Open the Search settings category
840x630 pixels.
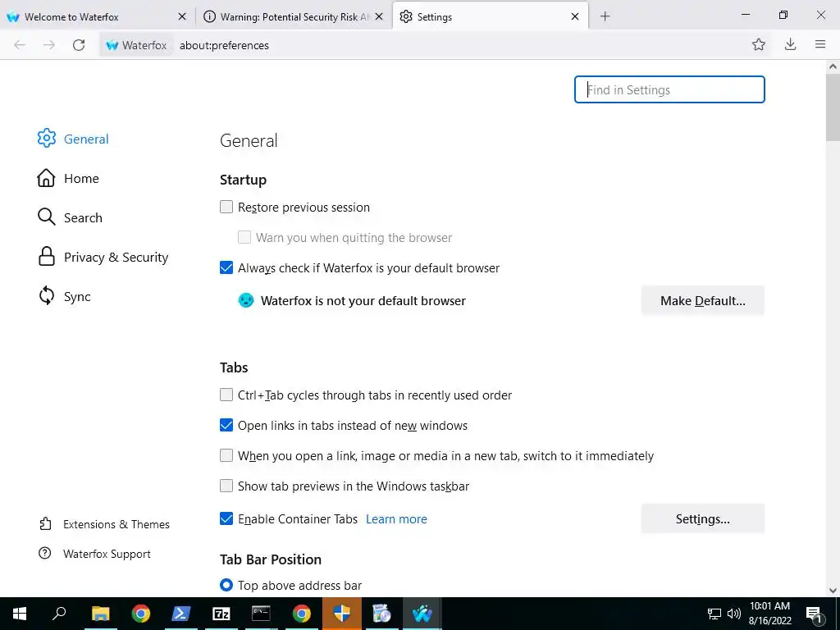pos(70,217)
